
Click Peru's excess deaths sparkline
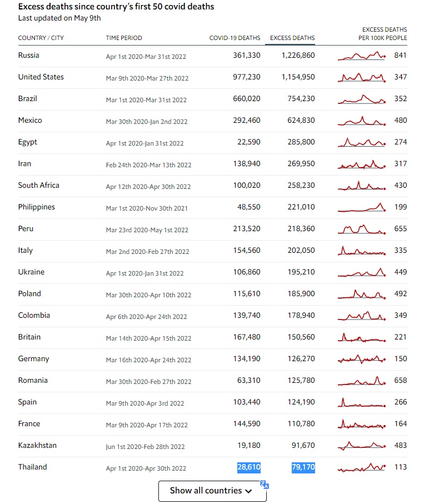[x=362, y=229]
